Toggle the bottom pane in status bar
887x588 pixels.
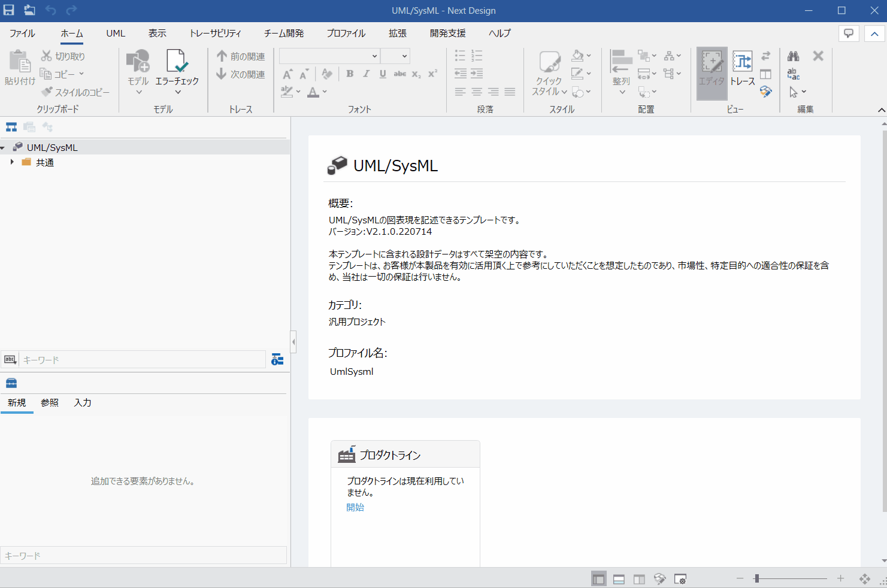[x=619, y=579]
